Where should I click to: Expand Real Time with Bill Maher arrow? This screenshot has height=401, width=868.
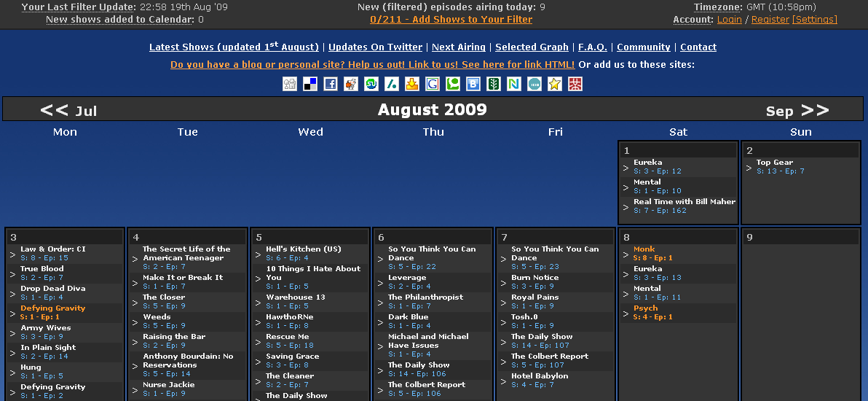[626, 207]
